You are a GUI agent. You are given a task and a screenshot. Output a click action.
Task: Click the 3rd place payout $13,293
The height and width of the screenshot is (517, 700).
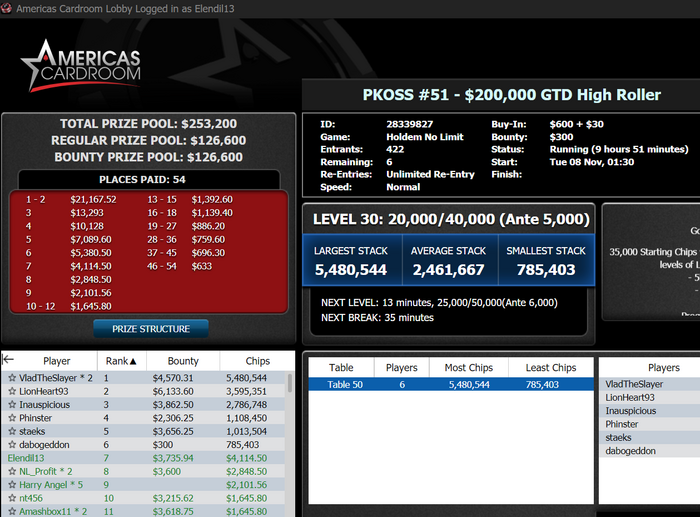tap(87, 213)
